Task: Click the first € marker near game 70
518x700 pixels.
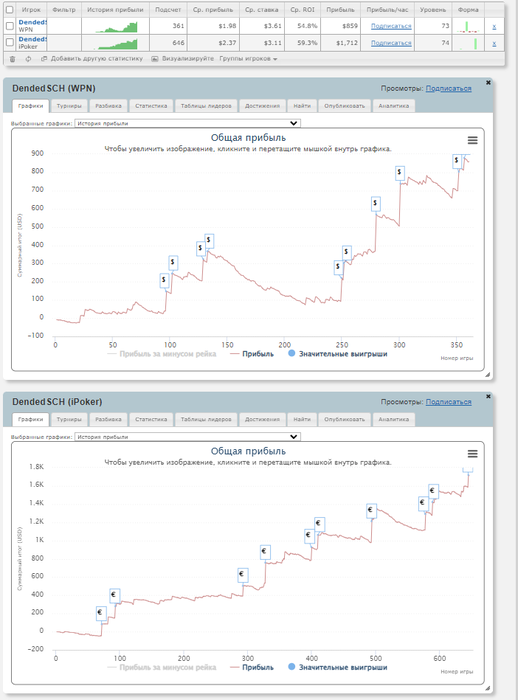Action: coord(101,612)
